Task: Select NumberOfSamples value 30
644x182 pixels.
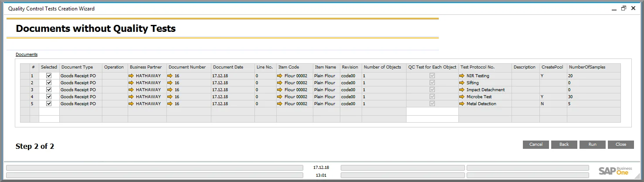Action: [x=594, y=96]
